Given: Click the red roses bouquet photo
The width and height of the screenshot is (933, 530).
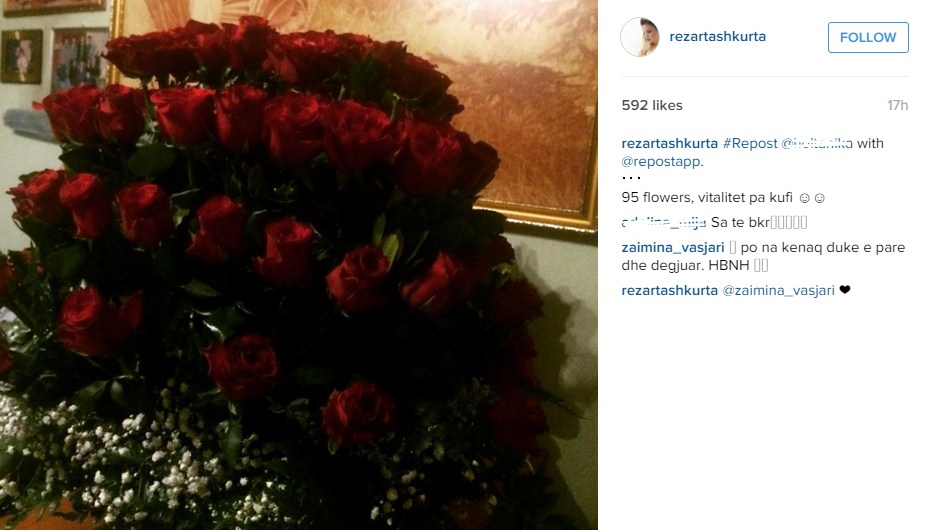Looking at the screenshot, I should point(299,265).
